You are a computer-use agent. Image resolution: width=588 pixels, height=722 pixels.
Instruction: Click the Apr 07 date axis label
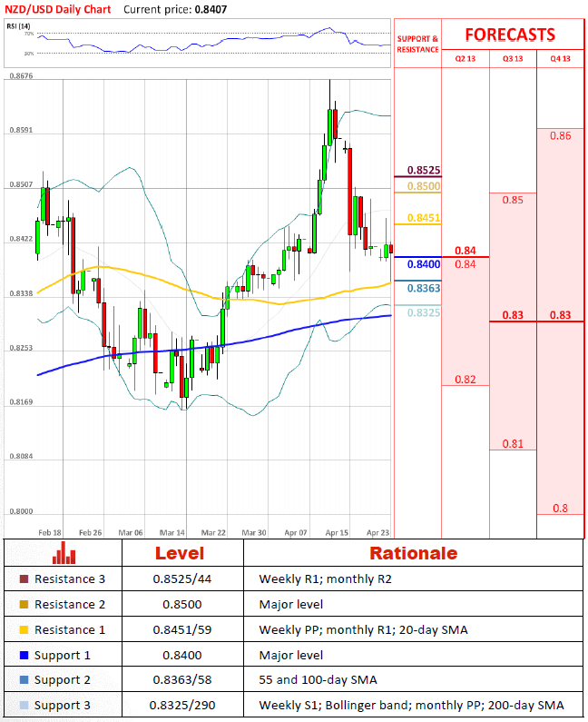point(296,533)
